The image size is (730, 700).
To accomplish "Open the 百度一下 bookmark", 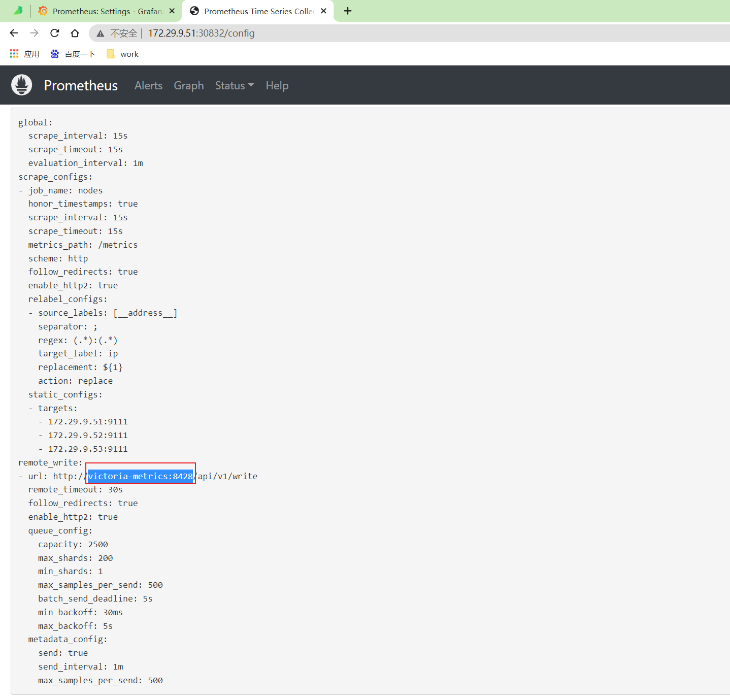I will coord(73,54).
